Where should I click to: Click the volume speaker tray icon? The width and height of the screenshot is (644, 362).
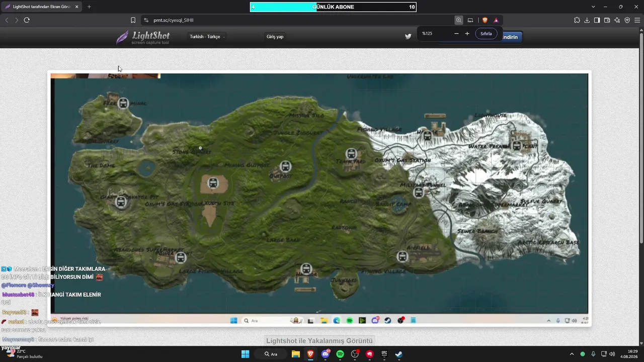coord(612,354)
